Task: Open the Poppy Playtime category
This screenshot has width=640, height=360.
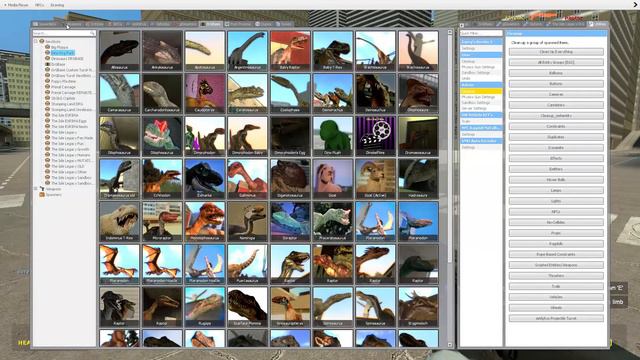Action: [x=63, y=81]
